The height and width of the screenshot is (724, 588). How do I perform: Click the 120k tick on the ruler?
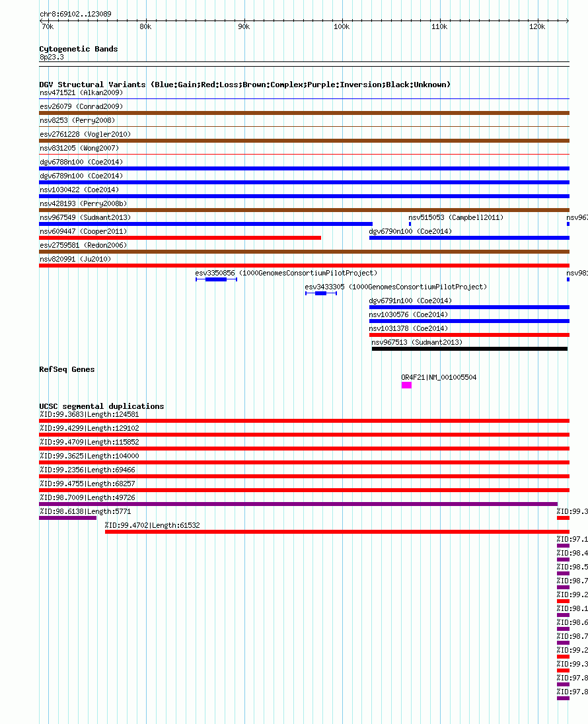(537, 27)
